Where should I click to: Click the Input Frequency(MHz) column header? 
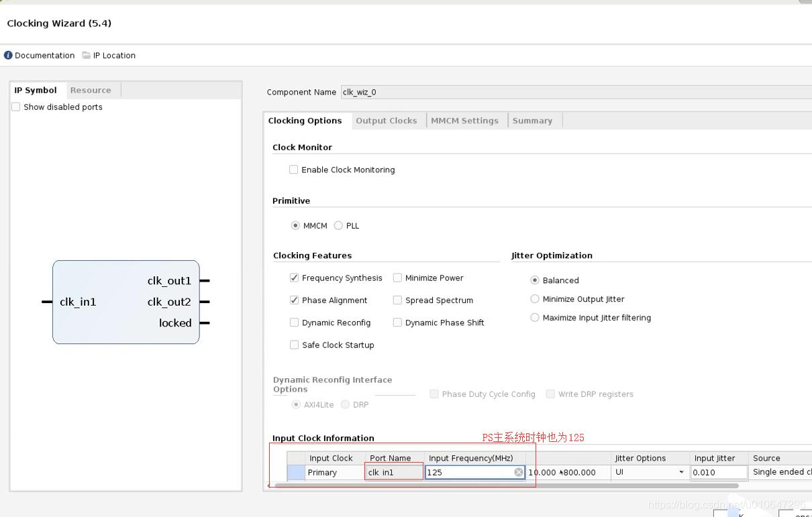click(x=475, y=458)
